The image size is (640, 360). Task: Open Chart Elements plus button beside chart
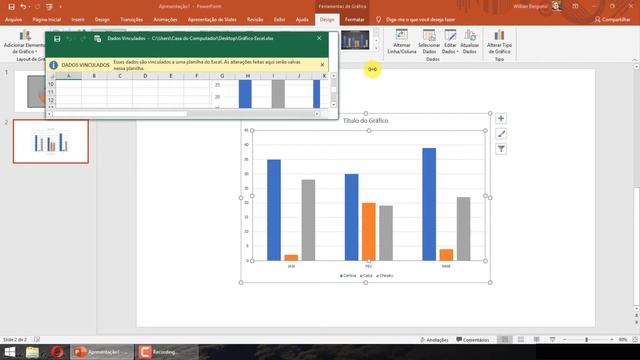click(x=501, y=119)
